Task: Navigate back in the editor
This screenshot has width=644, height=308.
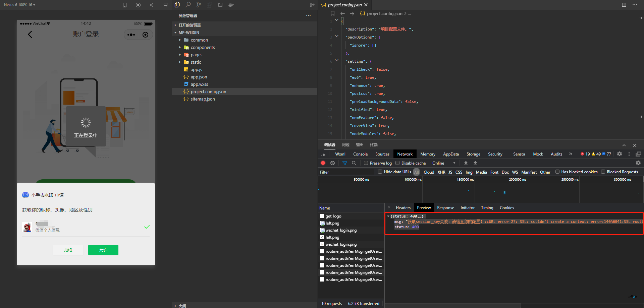Action: [x=342, y=13]
